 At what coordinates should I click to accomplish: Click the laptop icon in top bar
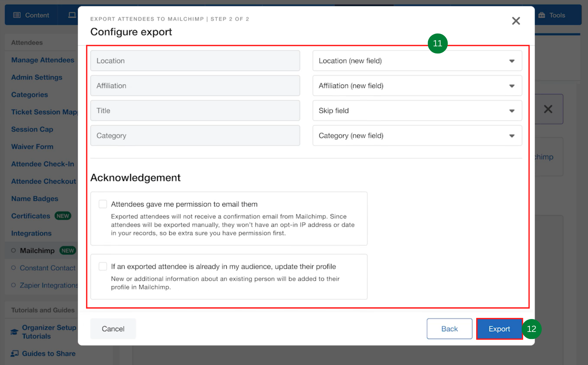pyautogui.click(x=72, y=15)
